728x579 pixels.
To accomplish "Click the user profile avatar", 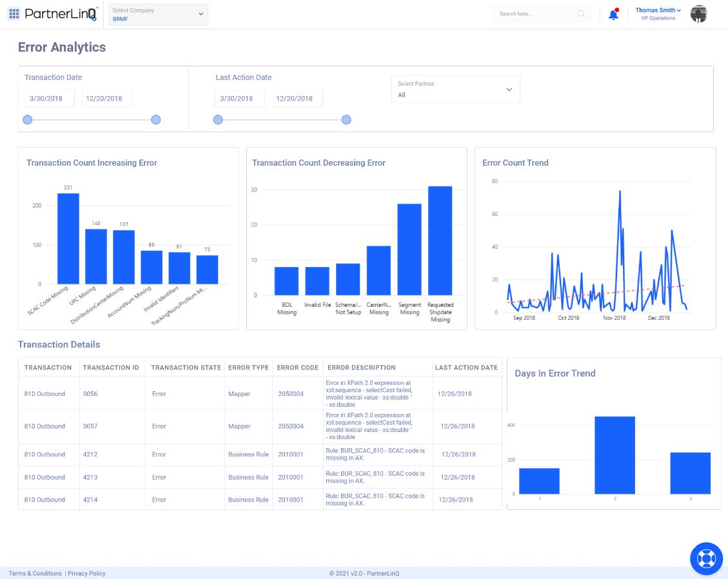I will point(698,14).
